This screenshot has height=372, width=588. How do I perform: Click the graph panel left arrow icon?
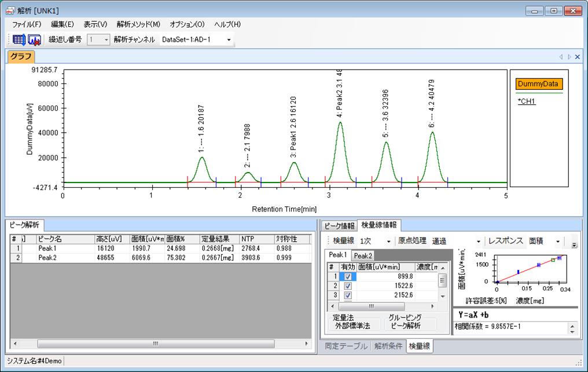pos(561,57)
